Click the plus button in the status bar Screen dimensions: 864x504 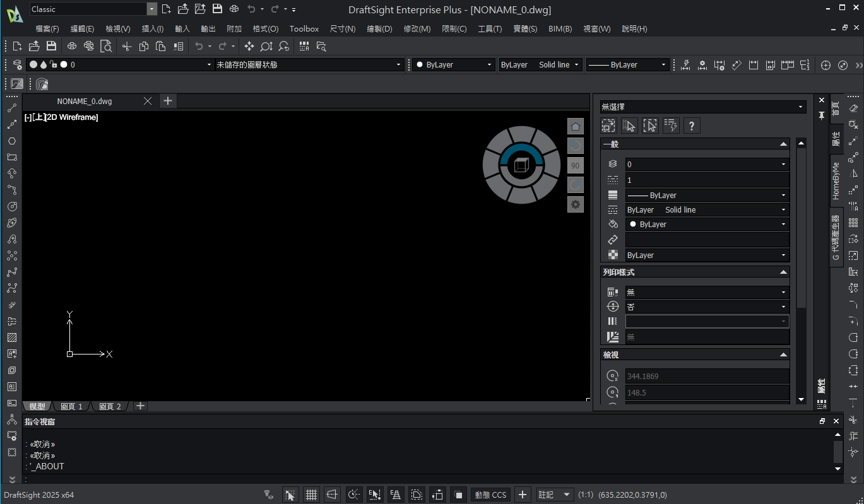pyautogui.click(x=522, y=495)
